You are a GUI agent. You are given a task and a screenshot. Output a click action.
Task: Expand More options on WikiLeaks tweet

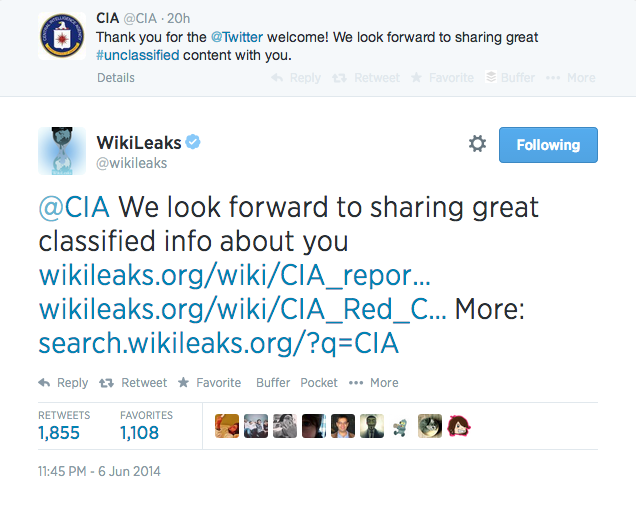point(376,382)
